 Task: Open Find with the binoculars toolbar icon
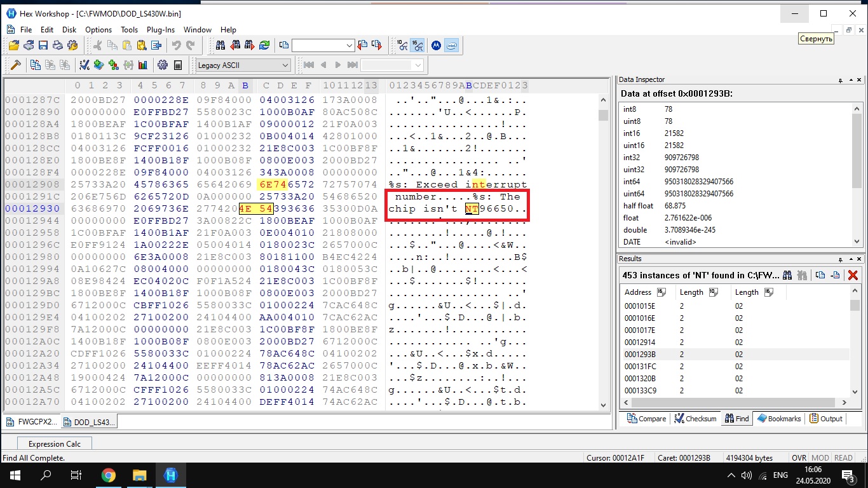tap(220, 45)
